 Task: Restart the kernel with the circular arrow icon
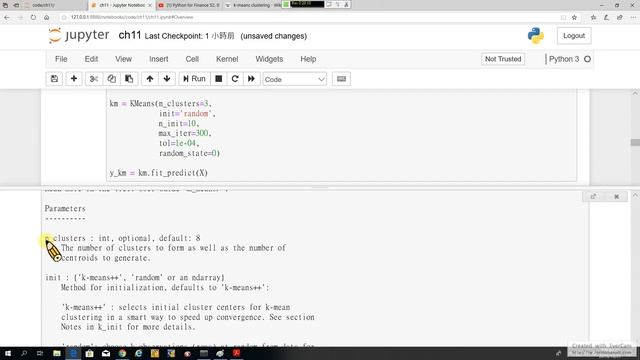pyautogui.click(x=235, y=79)
